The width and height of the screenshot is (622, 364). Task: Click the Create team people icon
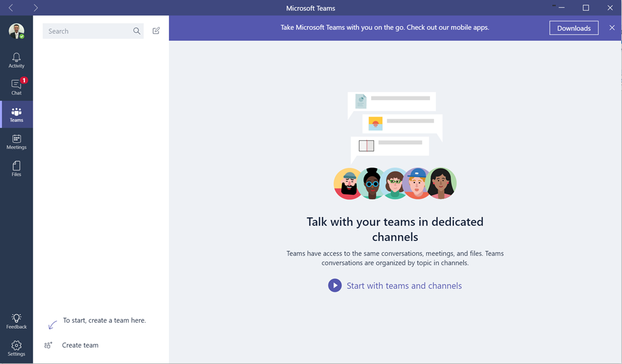point(49,345)
